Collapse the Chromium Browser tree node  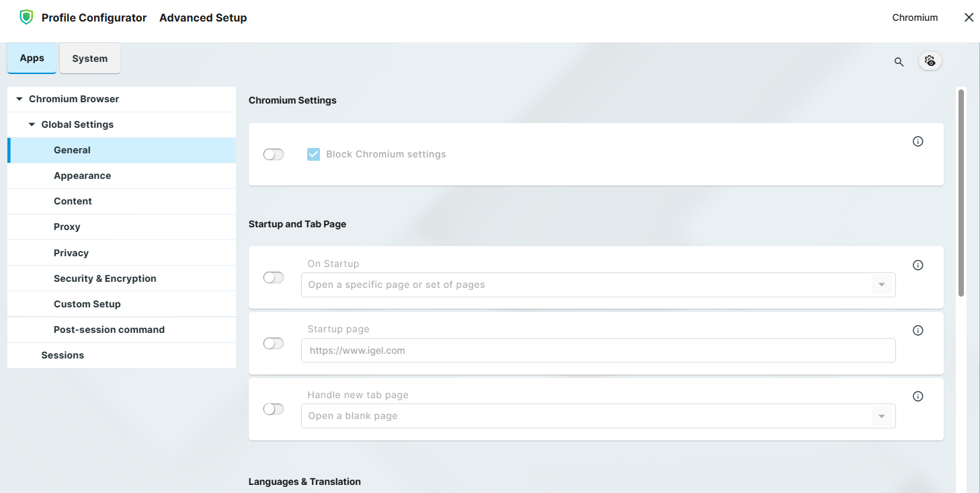coord(19,99)
